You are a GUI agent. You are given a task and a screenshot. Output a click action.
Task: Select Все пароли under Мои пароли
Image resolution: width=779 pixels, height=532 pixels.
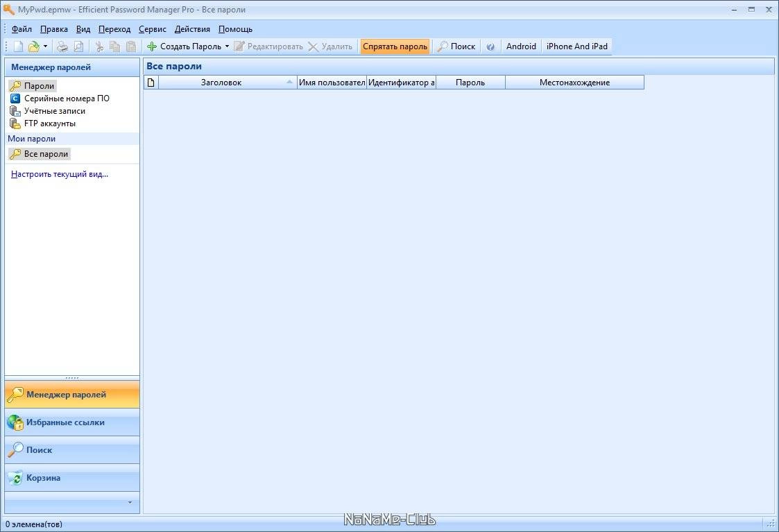40,154
